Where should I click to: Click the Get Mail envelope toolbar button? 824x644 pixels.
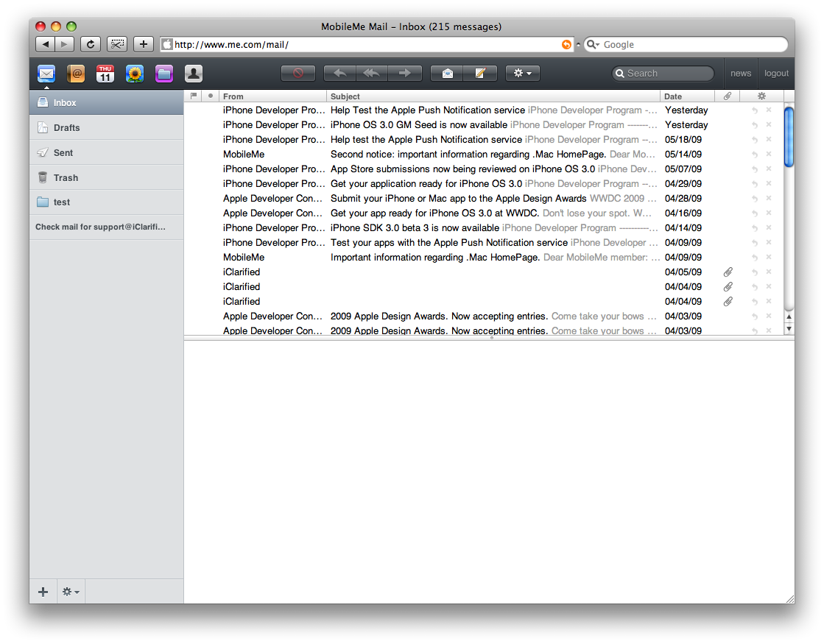point(447,74)
